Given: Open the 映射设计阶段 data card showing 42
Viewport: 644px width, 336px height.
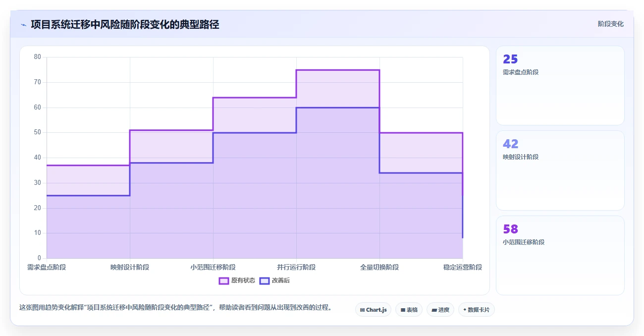Looking at the screenshot, I should (x=560, y=170).
